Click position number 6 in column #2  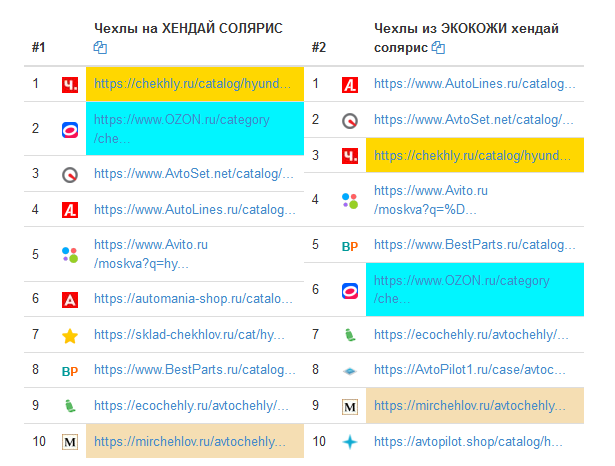(316, 289)
